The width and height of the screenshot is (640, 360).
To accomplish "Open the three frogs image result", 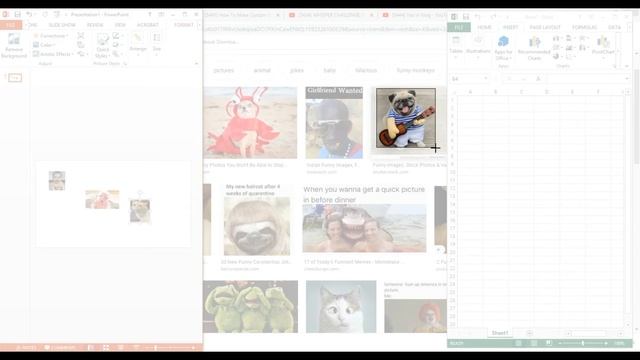I will 250,307.
